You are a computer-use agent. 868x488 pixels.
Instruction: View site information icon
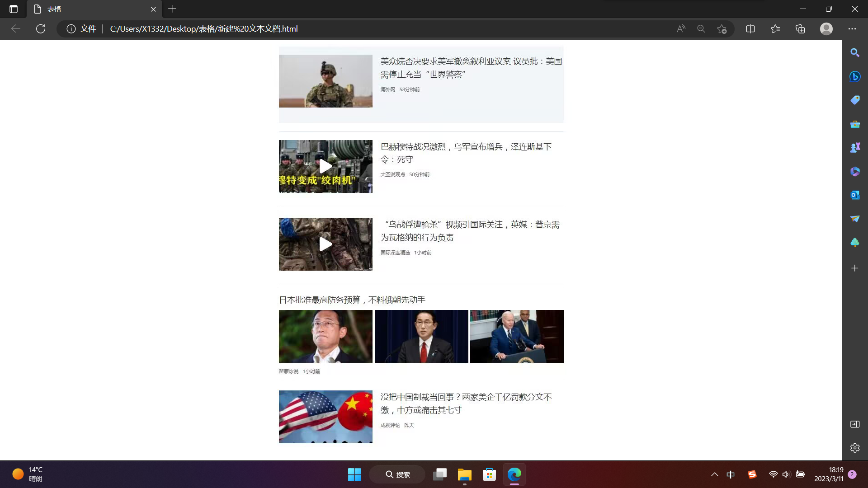point(71,29)
